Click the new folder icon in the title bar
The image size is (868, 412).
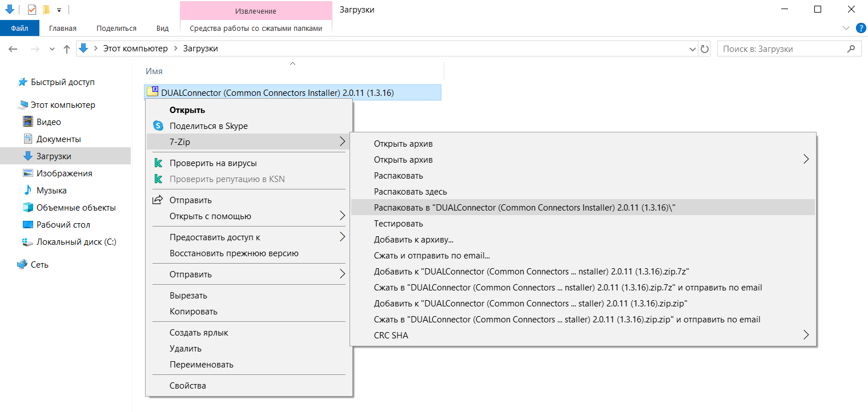coord(46,10)
